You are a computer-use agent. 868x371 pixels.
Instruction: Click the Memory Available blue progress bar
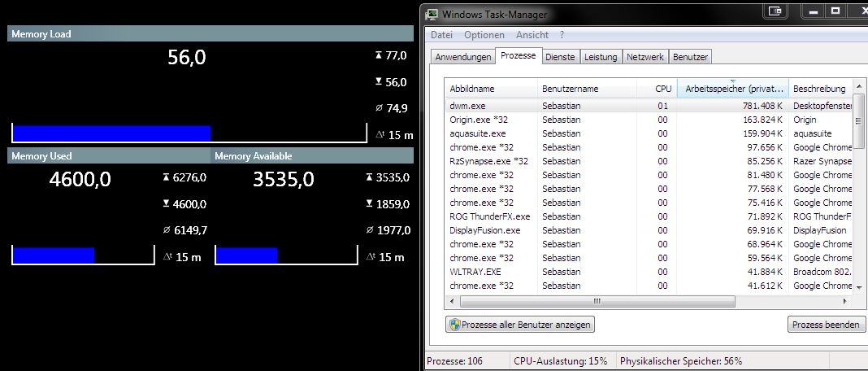click(246, 255)
